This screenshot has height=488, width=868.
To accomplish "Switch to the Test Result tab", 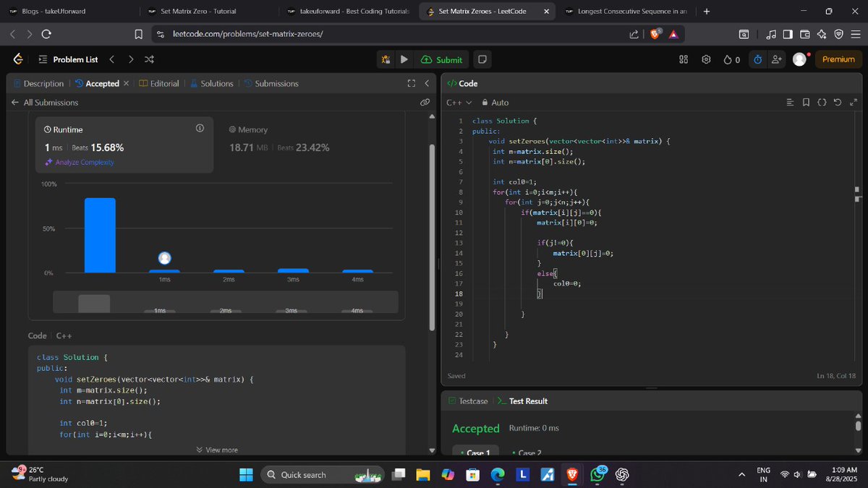I will [x=527, y=401].
